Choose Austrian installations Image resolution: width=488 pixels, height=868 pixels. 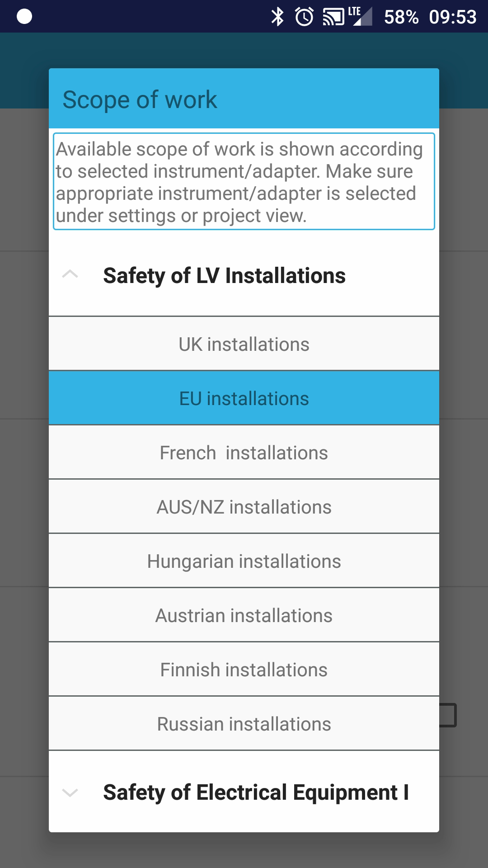click(x=244, y=615)
